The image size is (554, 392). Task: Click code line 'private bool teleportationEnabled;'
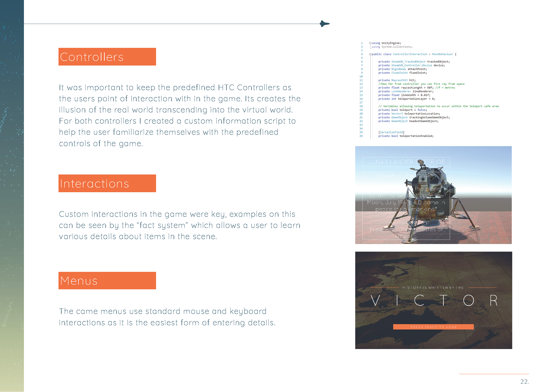tap(406, 136)
